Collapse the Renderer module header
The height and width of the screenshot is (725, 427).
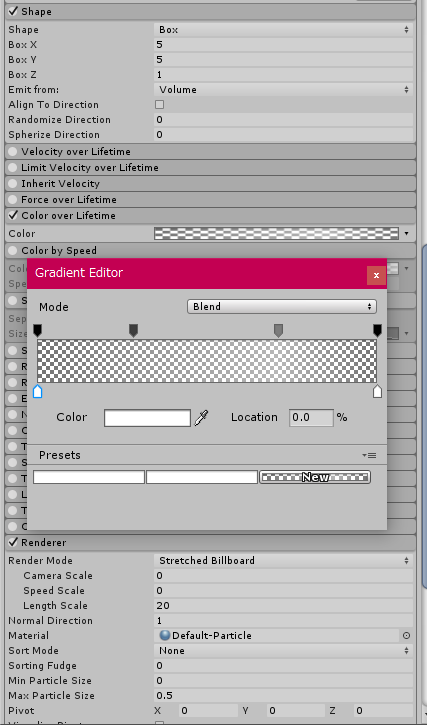click(210, 542)
